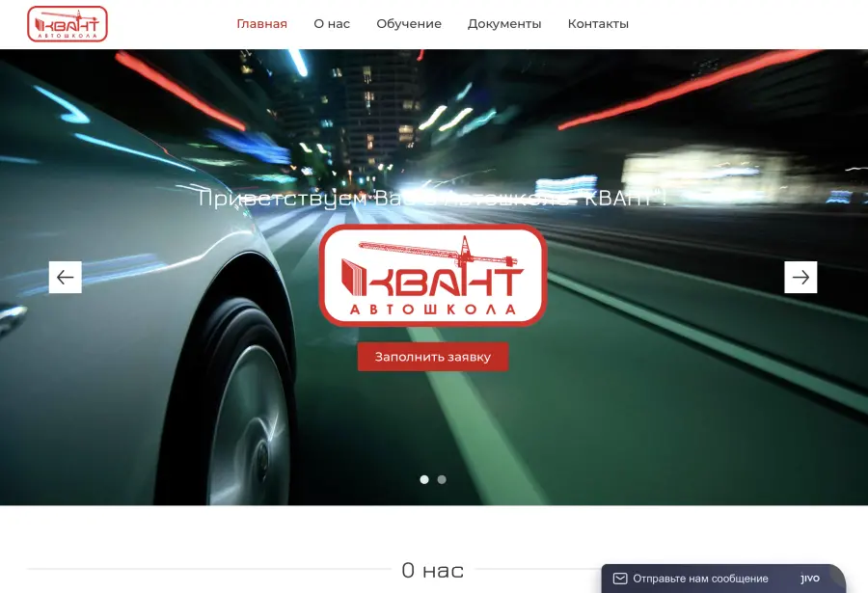Advance to next slide with right arrow
Viewport: 868px width, 593px height.
click(x=800, y=278)
